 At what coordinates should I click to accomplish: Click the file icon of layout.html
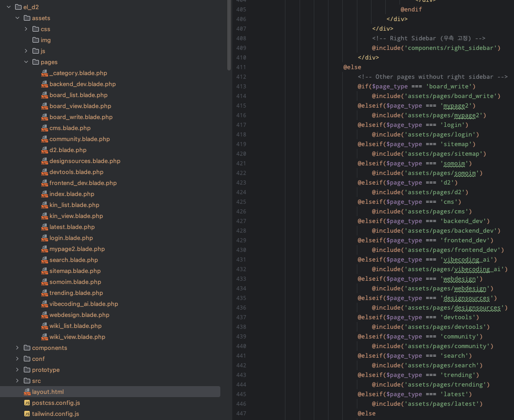(x=27, y=392)
